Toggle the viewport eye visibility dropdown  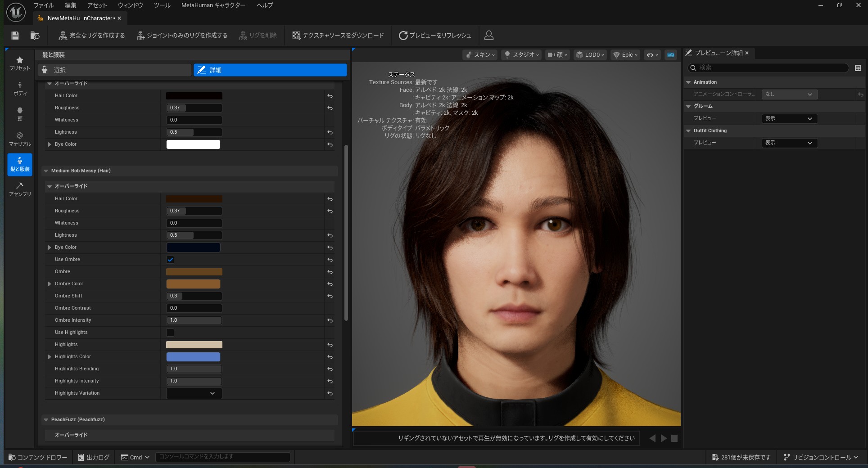(652, 55)
